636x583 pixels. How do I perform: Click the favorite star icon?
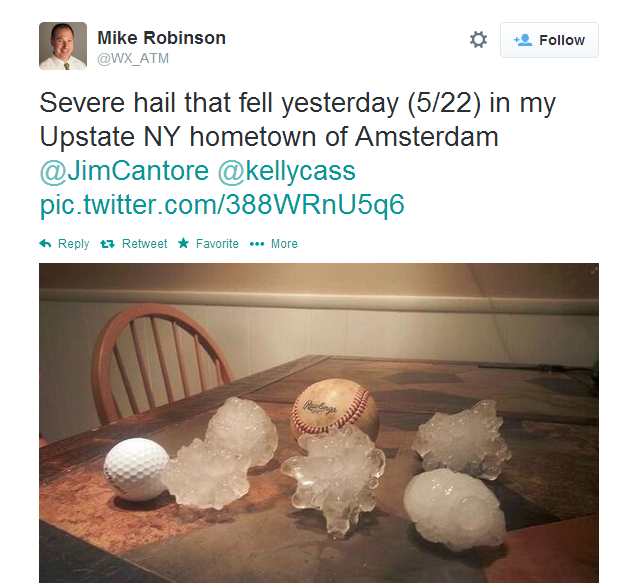pyautogui.click(x=183, y=243)
